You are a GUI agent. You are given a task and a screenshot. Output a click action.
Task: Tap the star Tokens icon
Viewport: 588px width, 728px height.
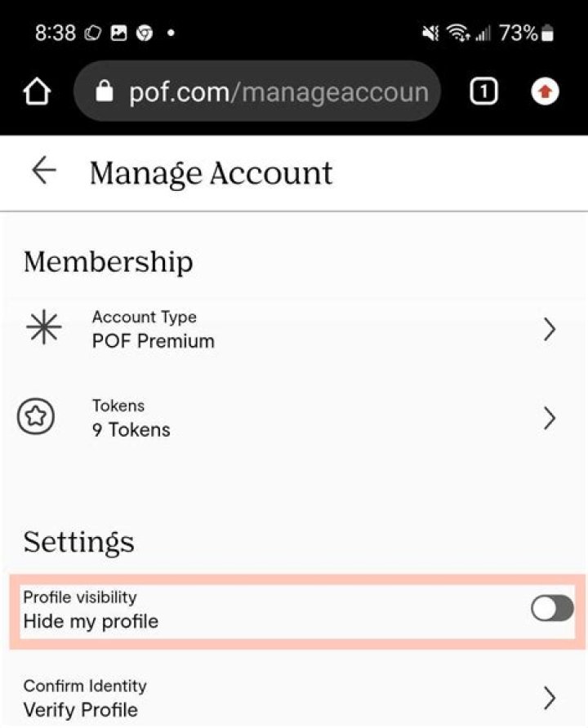36,417
